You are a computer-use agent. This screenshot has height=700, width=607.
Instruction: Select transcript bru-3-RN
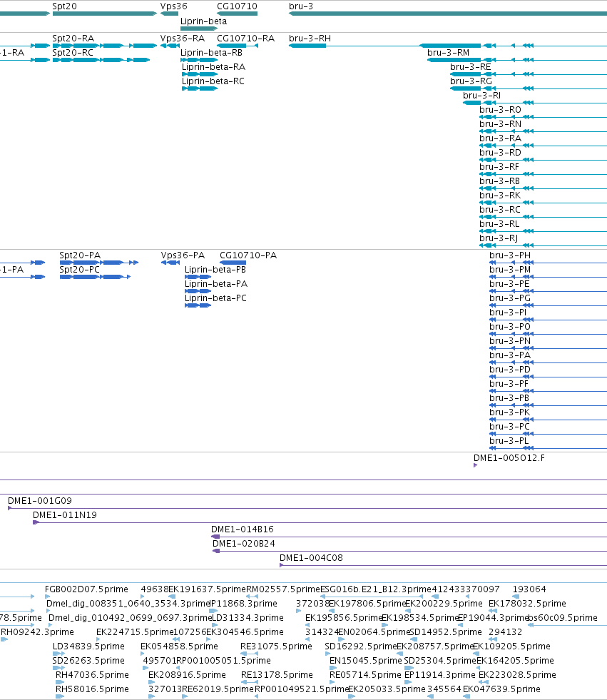point(544,131)
